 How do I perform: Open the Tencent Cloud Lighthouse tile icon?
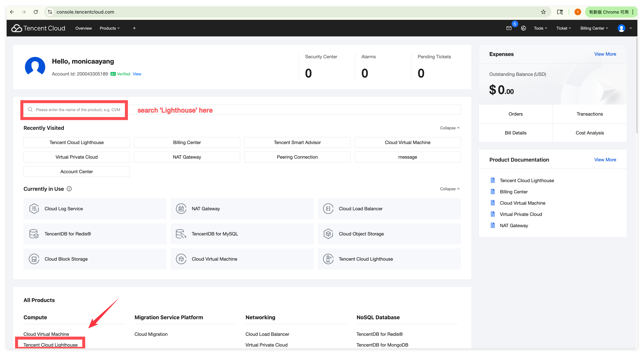328,259
